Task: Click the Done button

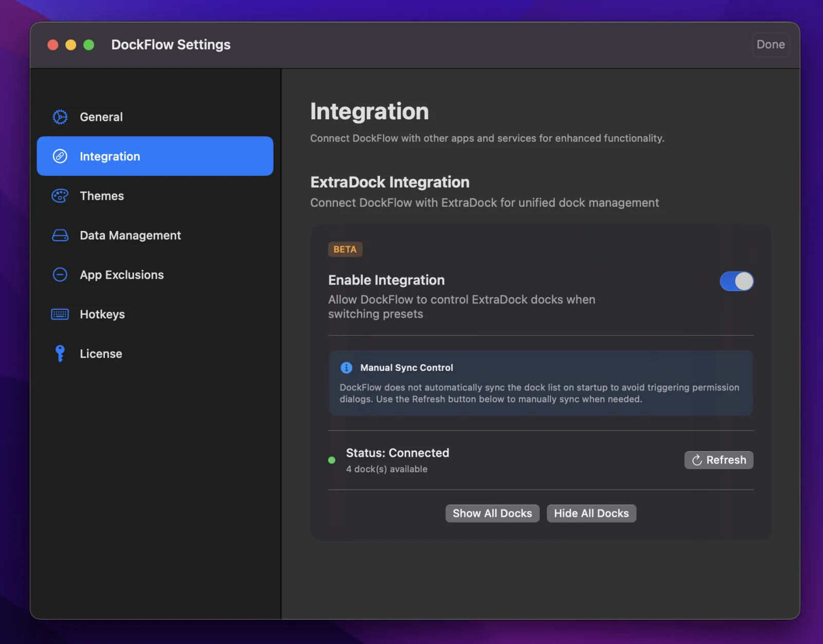Action: 771,45
